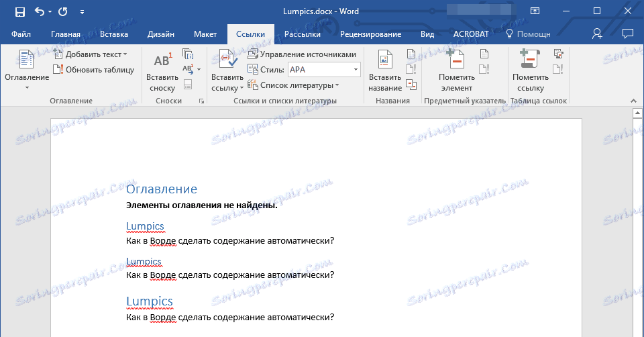Insert a table of authorities via the icon
This screenshot has width=644, height=337.
coord(558,54)
